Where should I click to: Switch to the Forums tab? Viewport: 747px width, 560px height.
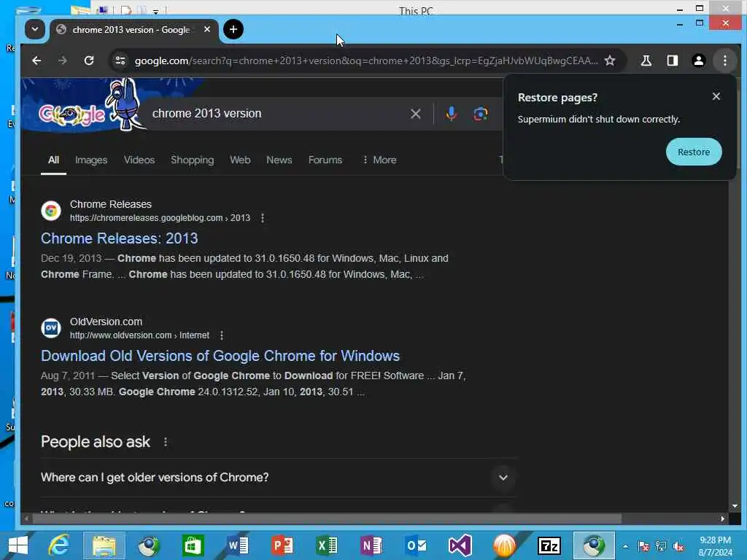click(325, 160)
